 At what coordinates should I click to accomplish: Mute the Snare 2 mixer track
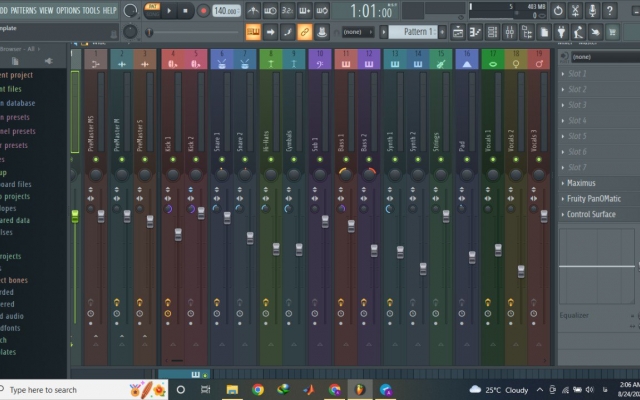pos(244,160)
